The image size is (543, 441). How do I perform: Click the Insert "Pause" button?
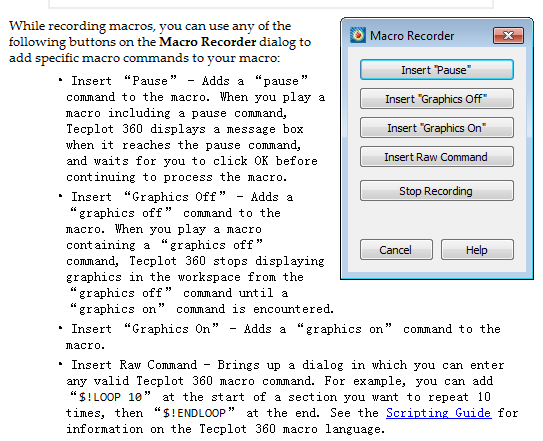point(437,70)
